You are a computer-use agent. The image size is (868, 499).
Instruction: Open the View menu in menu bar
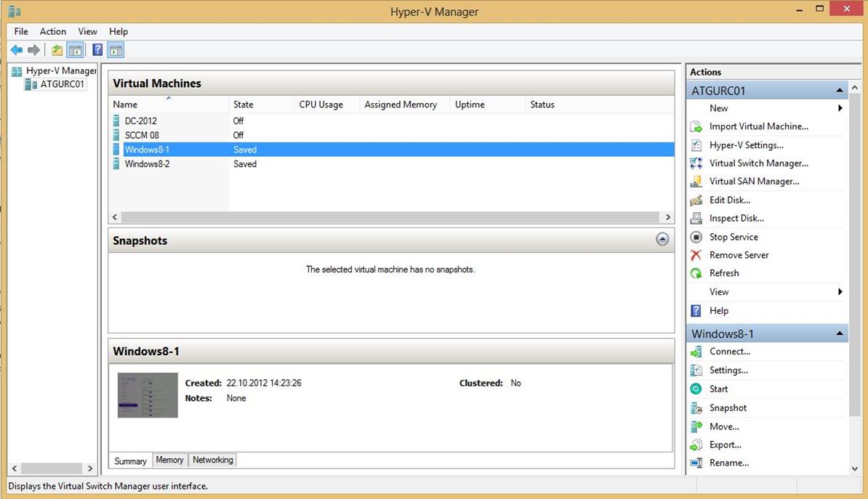point(87,31)
